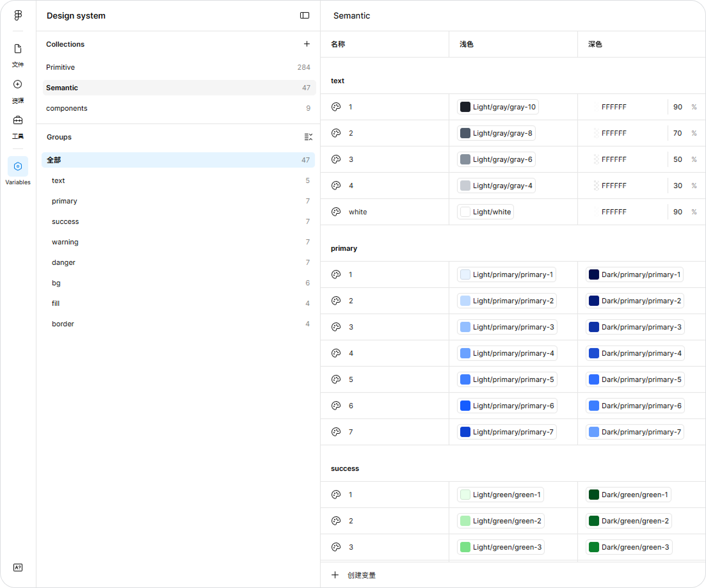Click the 浅色 mode column header
Screen dimensions: 706x588
[467, 44]
